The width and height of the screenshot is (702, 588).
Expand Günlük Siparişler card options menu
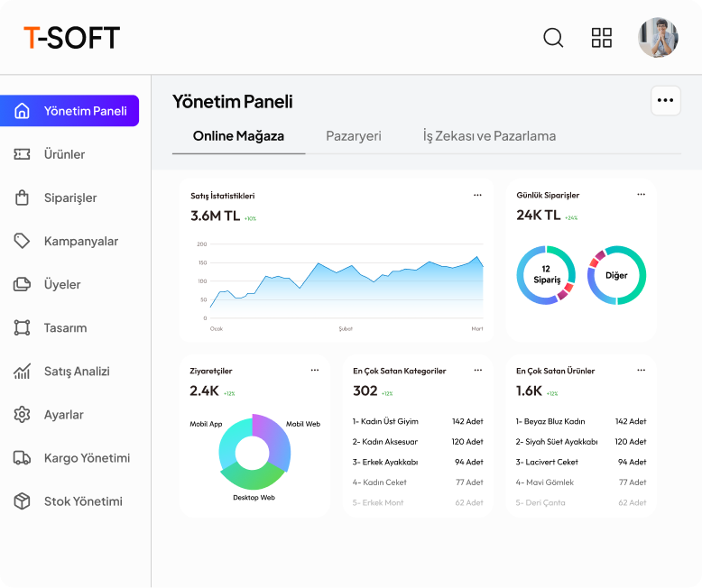[x=642, y=194]
